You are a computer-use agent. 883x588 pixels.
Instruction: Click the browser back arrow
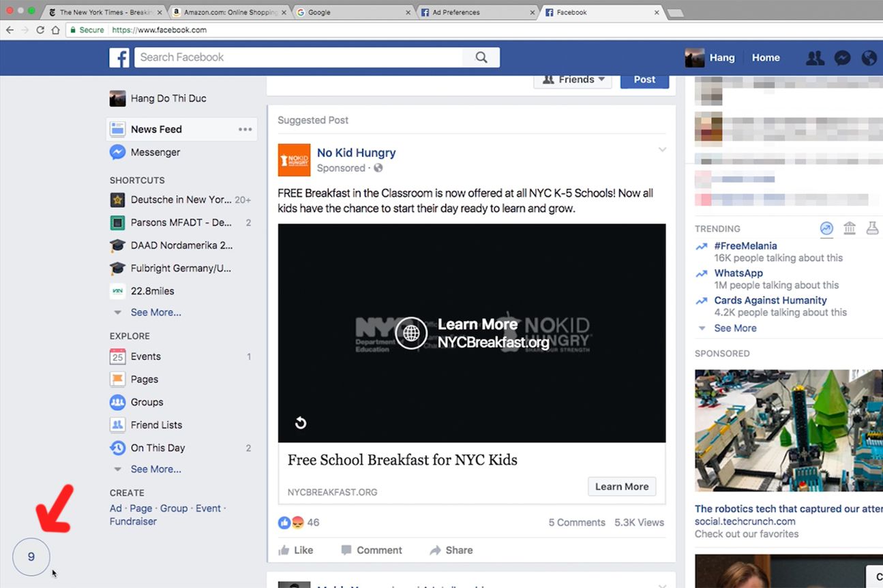[10, 30]
